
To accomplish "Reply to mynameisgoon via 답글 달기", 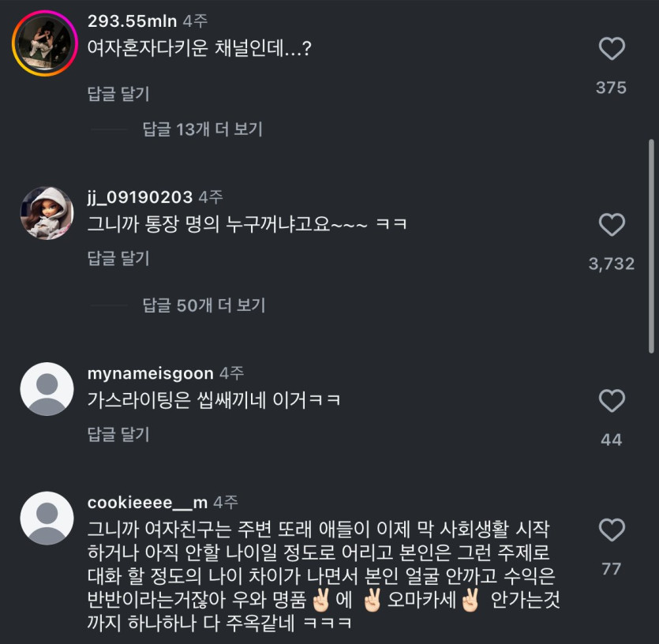I will pos(118,434).
